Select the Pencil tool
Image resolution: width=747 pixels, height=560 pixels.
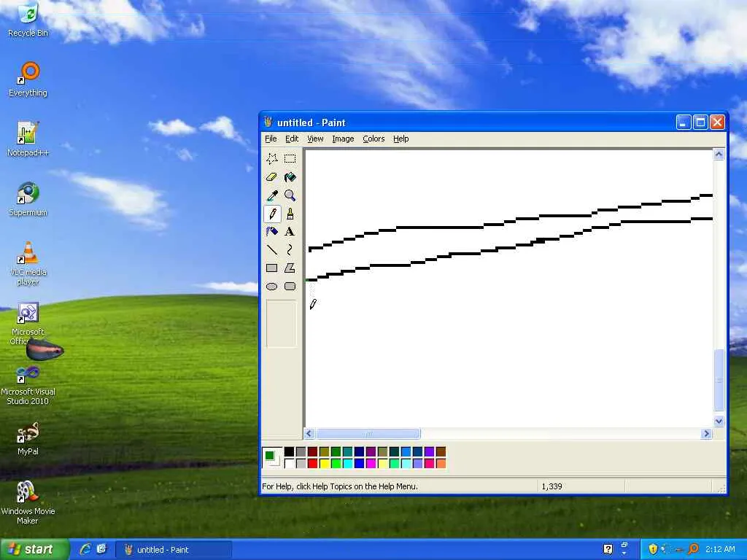(272, 214)
